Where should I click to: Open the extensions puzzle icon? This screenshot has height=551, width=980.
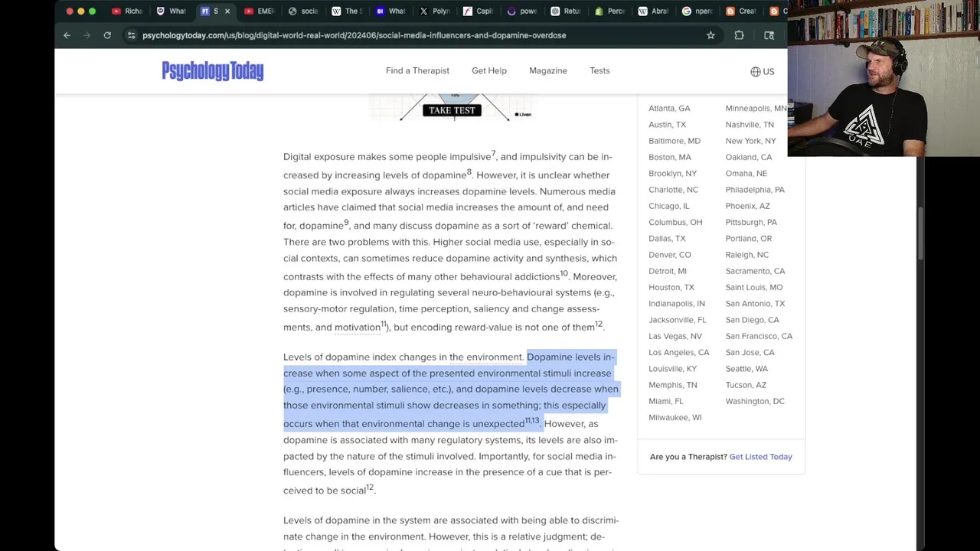pyautogui.click(x=739, y=35)
